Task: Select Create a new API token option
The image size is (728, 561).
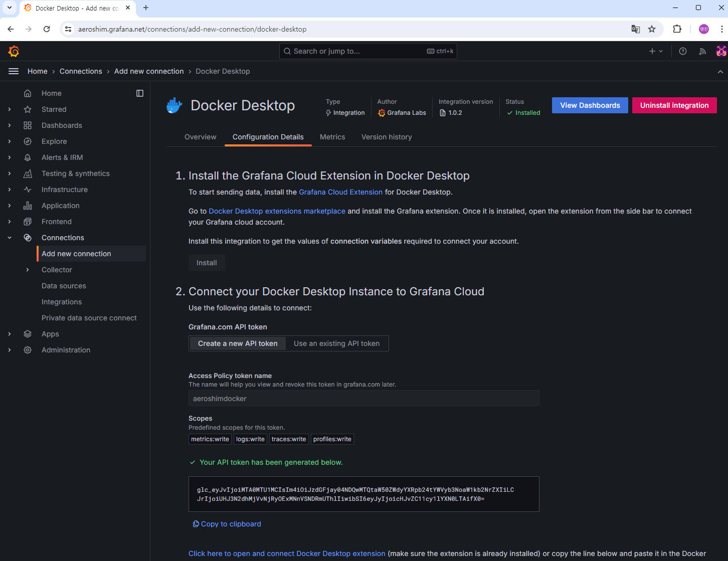Action: point(238,343)
